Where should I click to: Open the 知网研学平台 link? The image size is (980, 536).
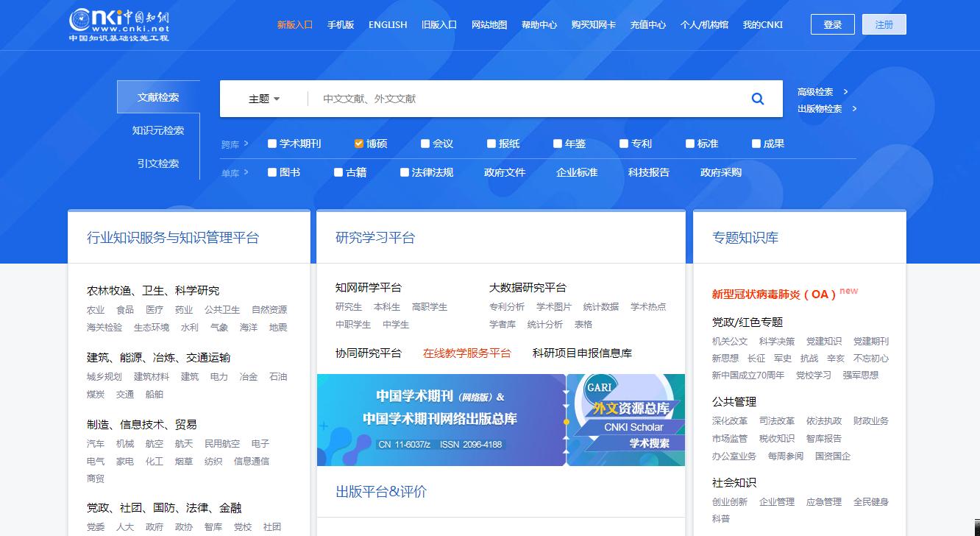pyautogui.click(x=369, y=287)
